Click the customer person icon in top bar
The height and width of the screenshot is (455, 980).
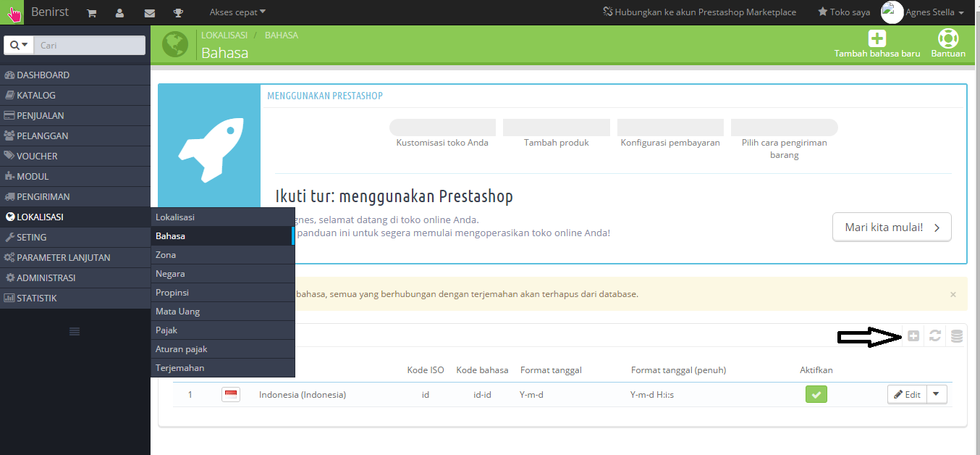point(119,12)
